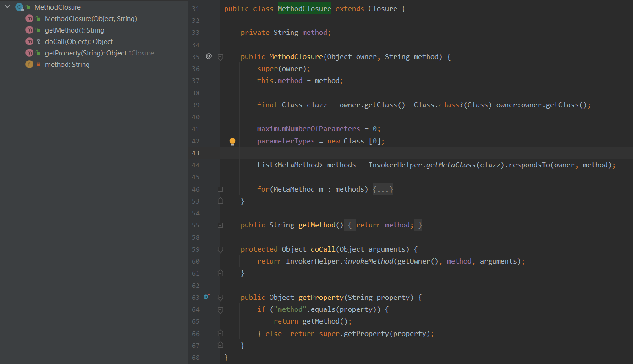Click the ↑Closure inherited label in structure tree
Viewport: 633px width, 364px height.
[x=141, y=53]
